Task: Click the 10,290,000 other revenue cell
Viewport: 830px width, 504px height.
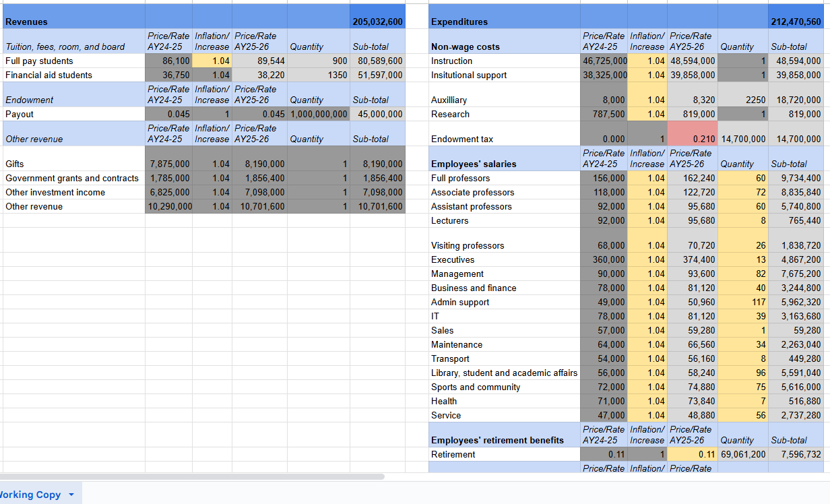Action: (168, 206)
